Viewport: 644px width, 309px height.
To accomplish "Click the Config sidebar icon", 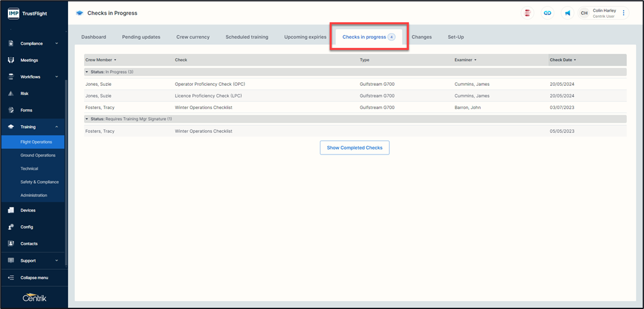I will coord(11,227).
